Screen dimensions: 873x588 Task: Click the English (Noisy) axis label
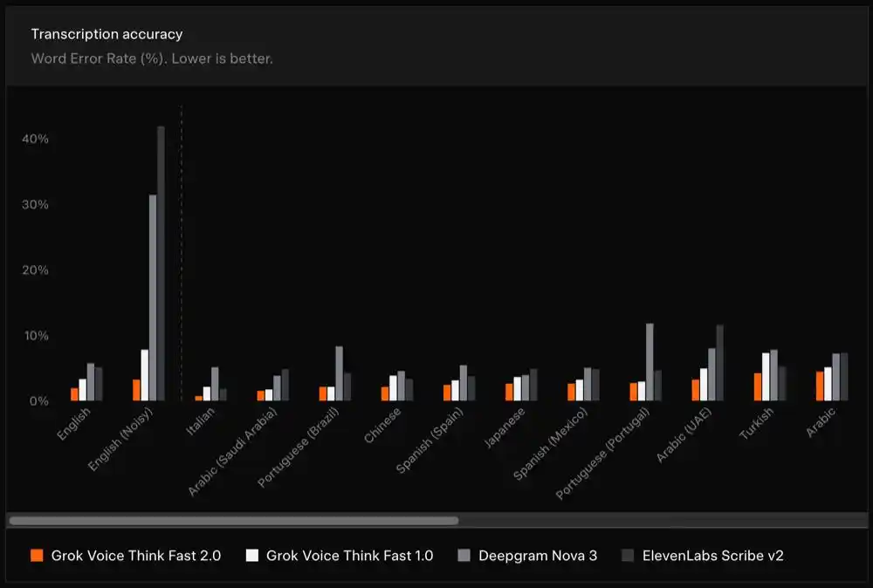pos(120,439)
